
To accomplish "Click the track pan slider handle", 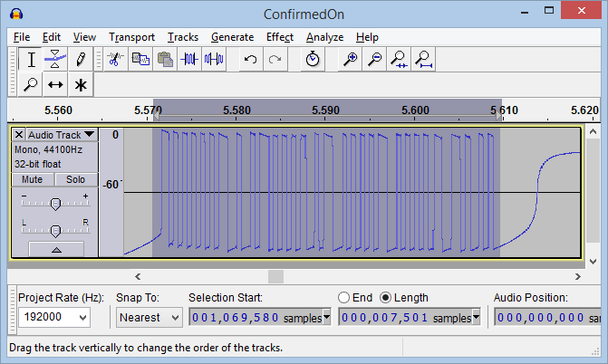I will (x=55, y=231).
